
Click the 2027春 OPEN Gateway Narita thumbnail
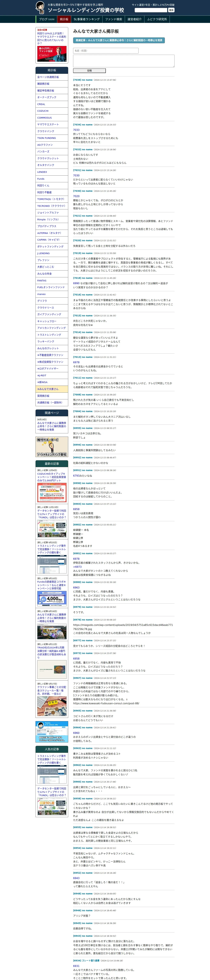click(x=52, y=631)
